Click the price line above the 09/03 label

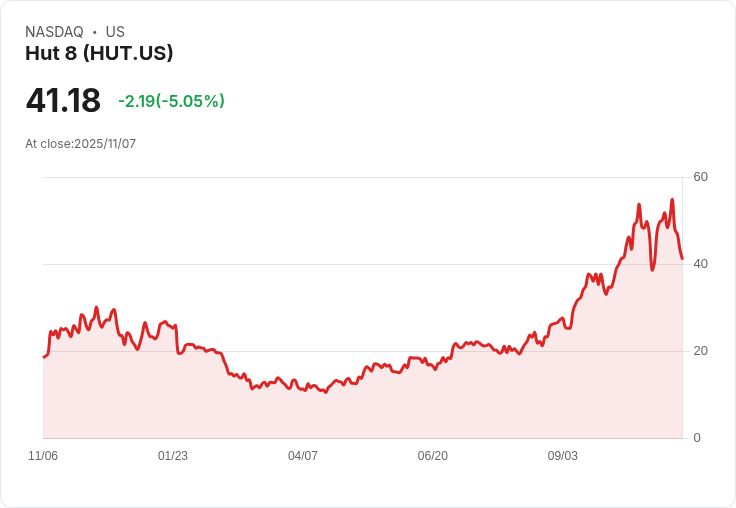pos(563,319)
